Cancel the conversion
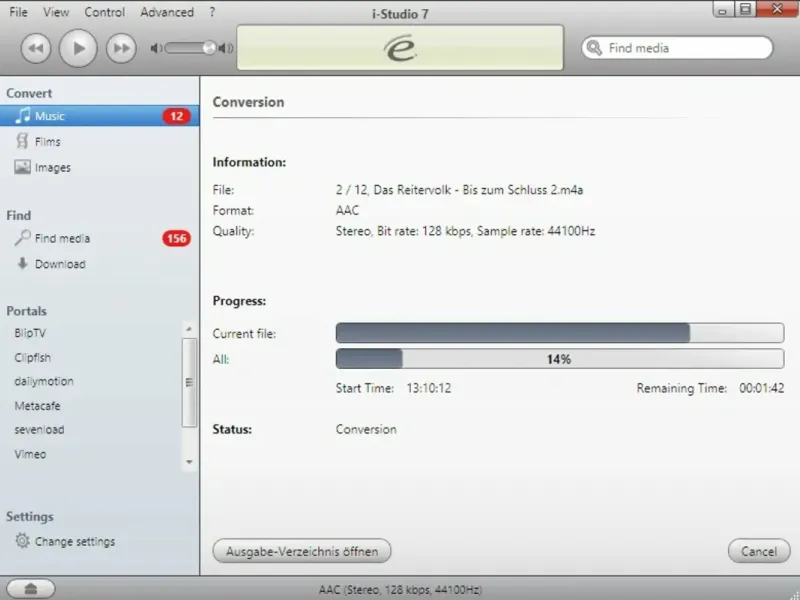This screenshot has width=800, height=600. 759,551
